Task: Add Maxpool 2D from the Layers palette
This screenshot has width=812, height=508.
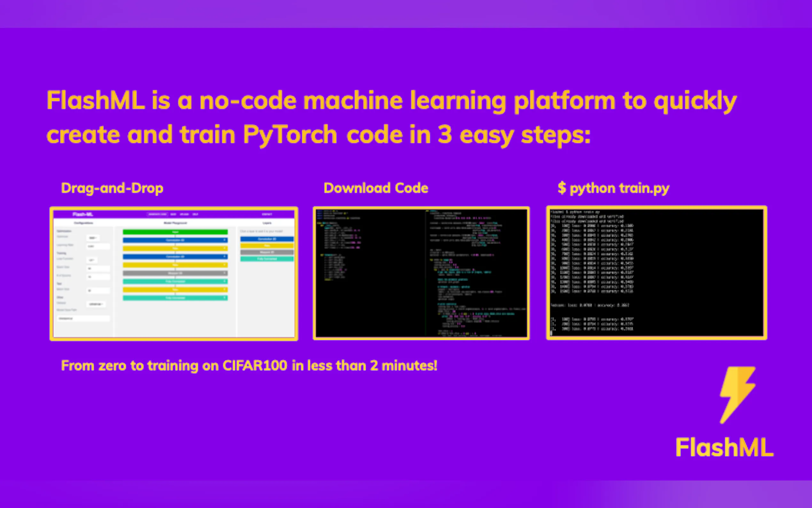Action: coord(267,252)
